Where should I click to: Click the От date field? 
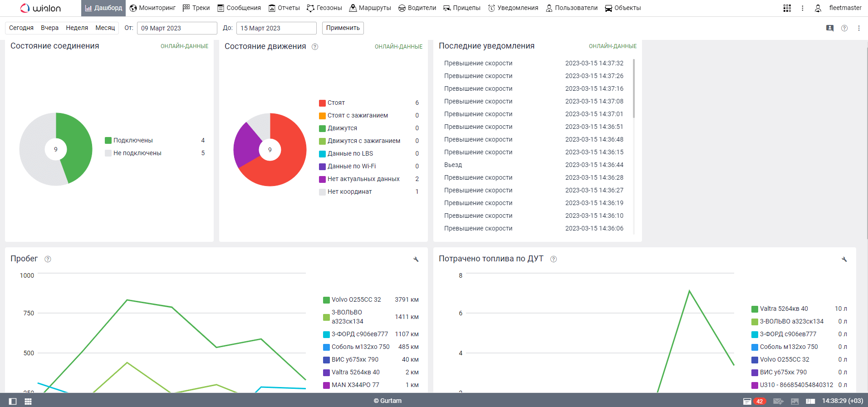click(x=177, y=28)
